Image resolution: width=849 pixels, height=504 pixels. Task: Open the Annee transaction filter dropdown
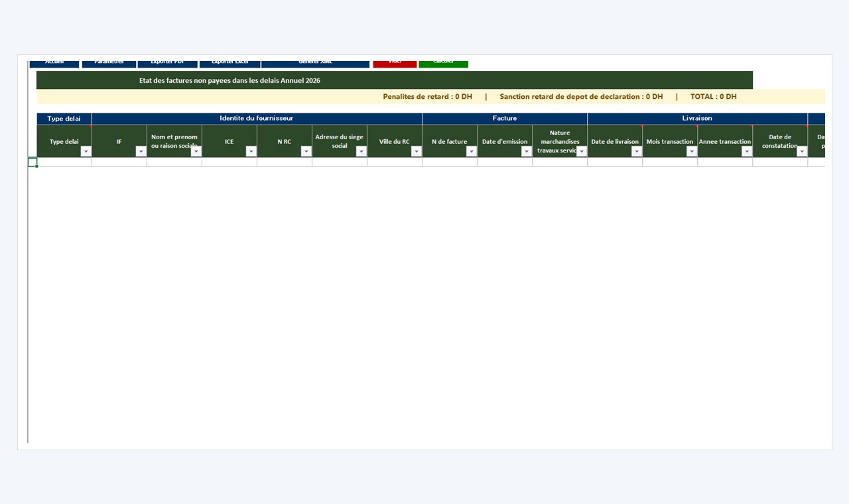point(746,151)
